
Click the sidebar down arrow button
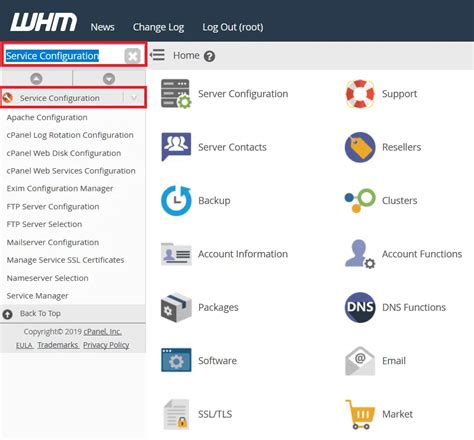[x=109, y=79]
